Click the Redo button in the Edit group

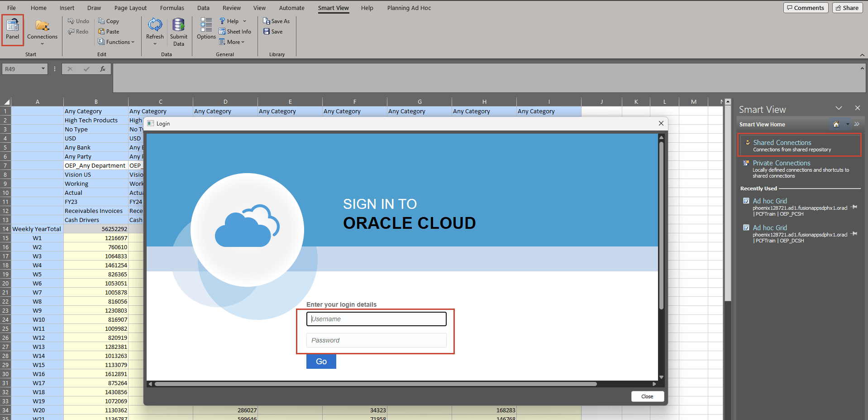pyautogui.click(x=78, y=32)
